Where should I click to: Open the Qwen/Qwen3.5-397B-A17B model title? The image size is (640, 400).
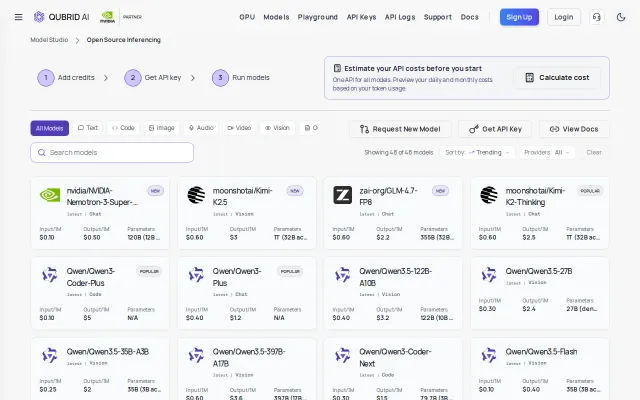(249, 358)
